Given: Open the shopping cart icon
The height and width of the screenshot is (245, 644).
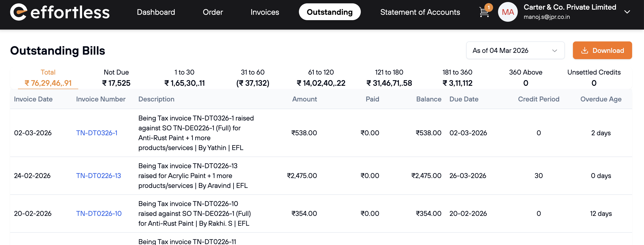Looking at the screenshot, I should point(484,13).
